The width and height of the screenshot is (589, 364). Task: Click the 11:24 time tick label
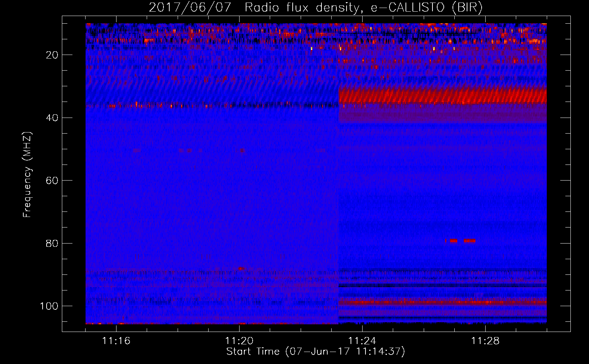(362, 341)
